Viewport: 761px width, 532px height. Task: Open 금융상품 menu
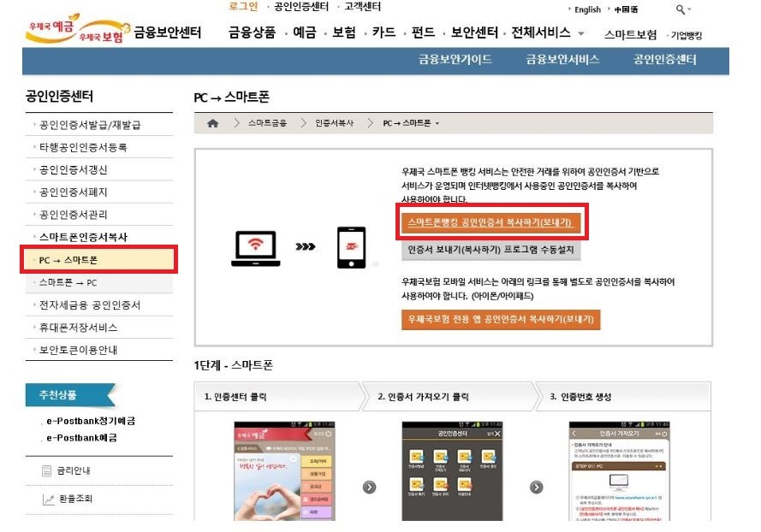pos(252,33)
